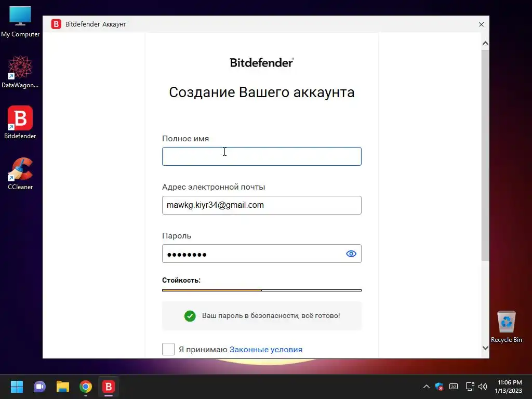
Task: Click the scroll down arrow
Action: click(x=485, y=348)
